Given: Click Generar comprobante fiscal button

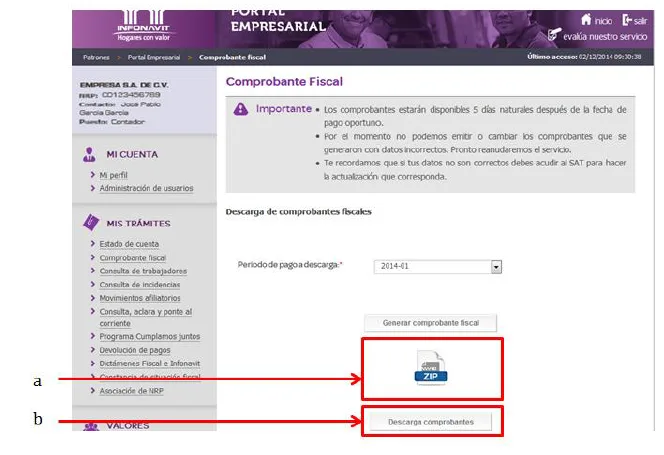Looking at the screenshot, I should (x=430, y=323).
